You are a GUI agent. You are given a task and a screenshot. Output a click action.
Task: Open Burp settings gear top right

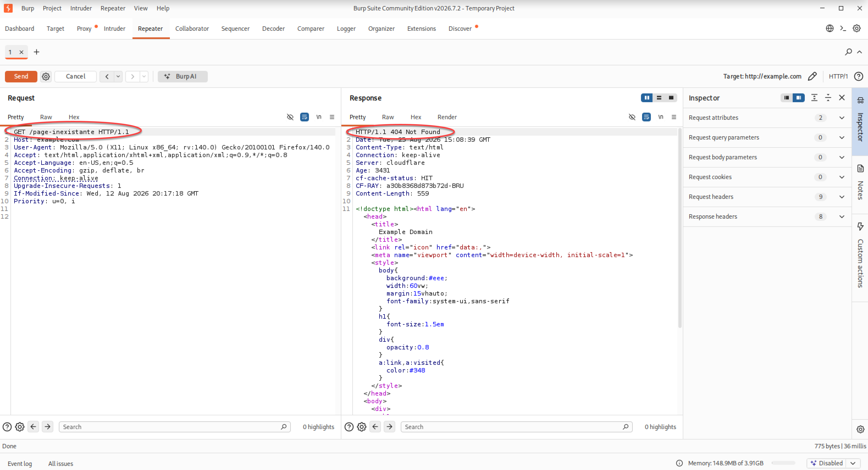tap(856, 28)
